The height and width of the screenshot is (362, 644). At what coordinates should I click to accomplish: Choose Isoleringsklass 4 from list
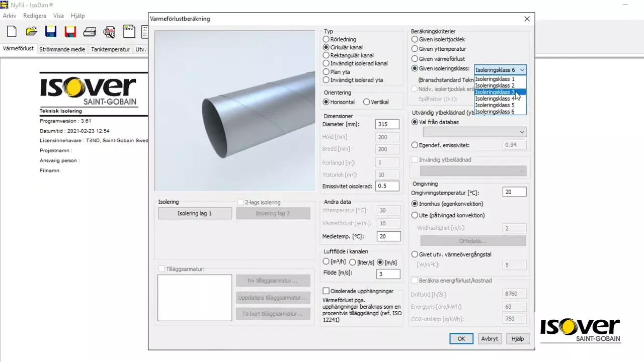click(x=500, y=99)
